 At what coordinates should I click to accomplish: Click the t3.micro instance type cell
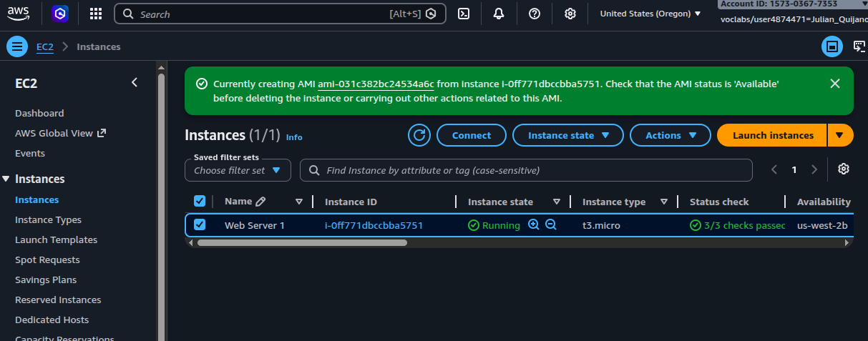tap(601, 225)
